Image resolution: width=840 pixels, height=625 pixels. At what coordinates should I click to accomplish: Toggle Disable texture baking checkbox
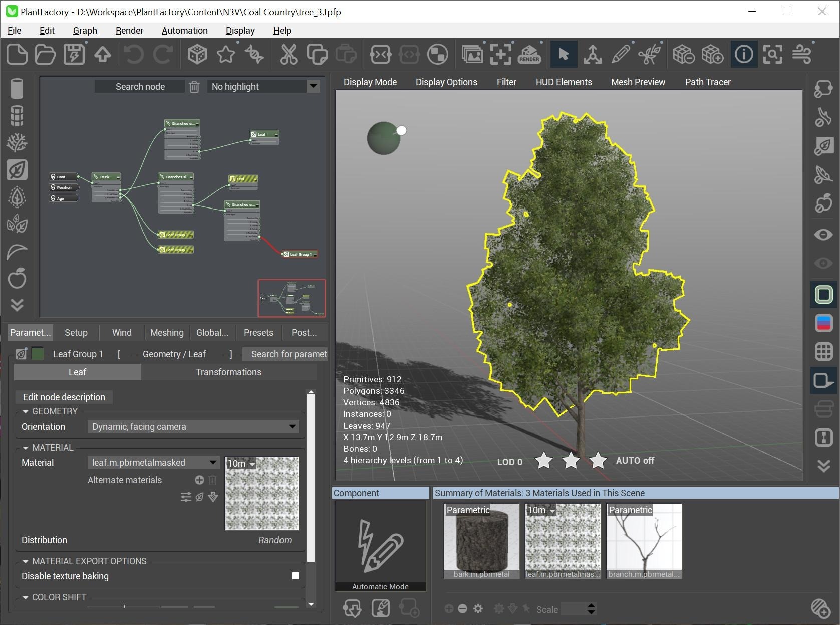296,576
